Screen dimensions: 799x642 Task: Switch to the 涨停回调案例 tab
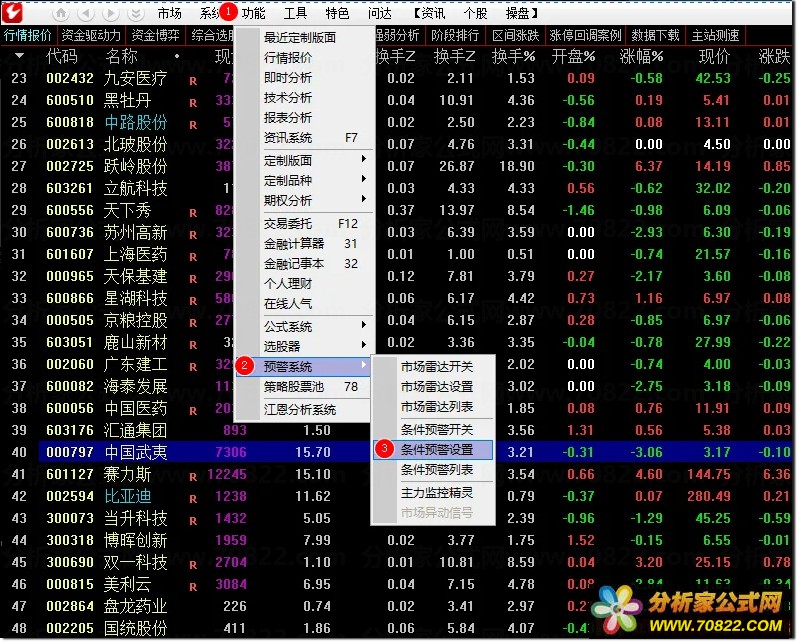click(585, 35)
